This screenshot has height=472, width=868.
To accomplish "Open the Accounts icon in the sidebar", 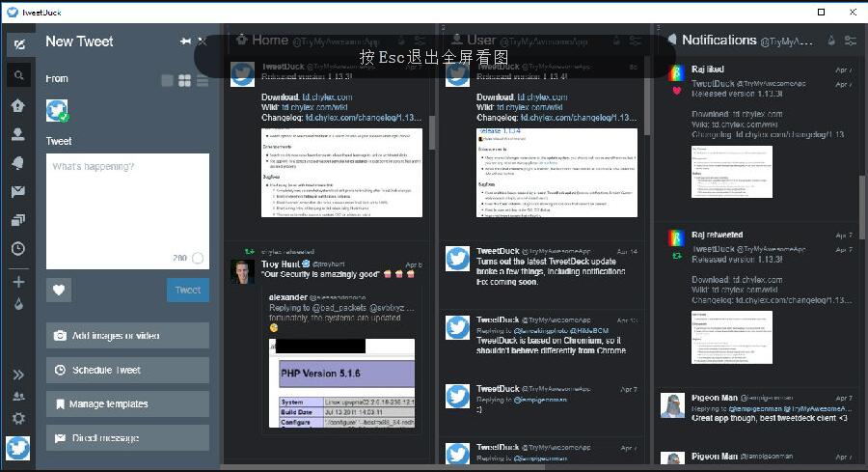I will (18, 396).
